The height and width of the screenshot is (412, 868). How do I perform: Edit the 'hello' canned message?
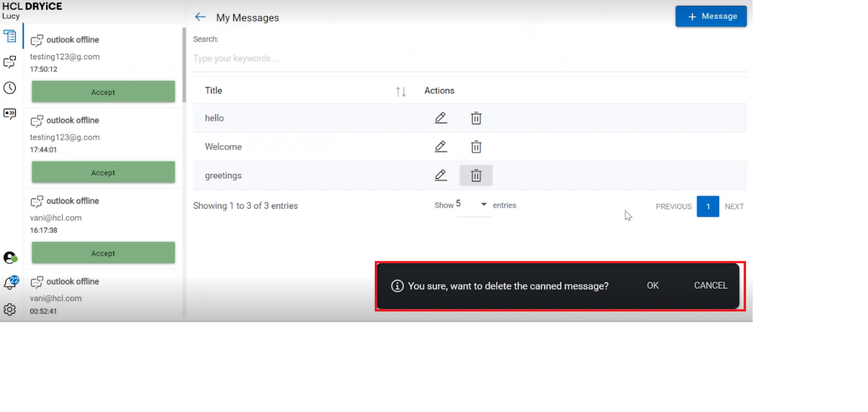point(441,118)
